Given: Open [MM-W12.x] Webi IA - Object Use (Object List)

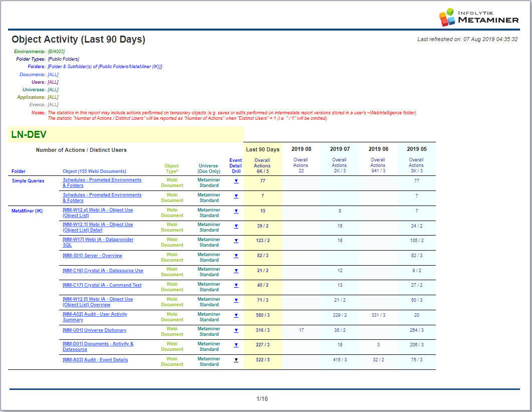Looking at the screenshot, I should pos(98,213).
